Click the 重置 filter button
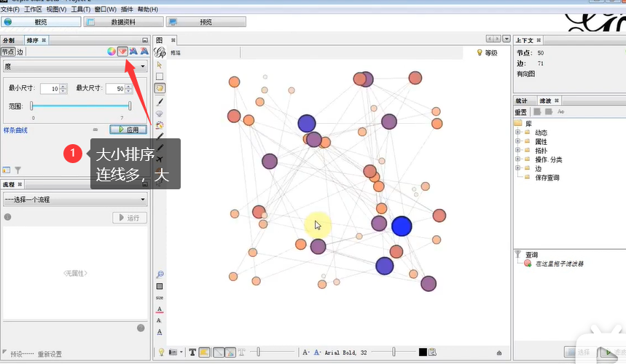 (x=520, y=112)
